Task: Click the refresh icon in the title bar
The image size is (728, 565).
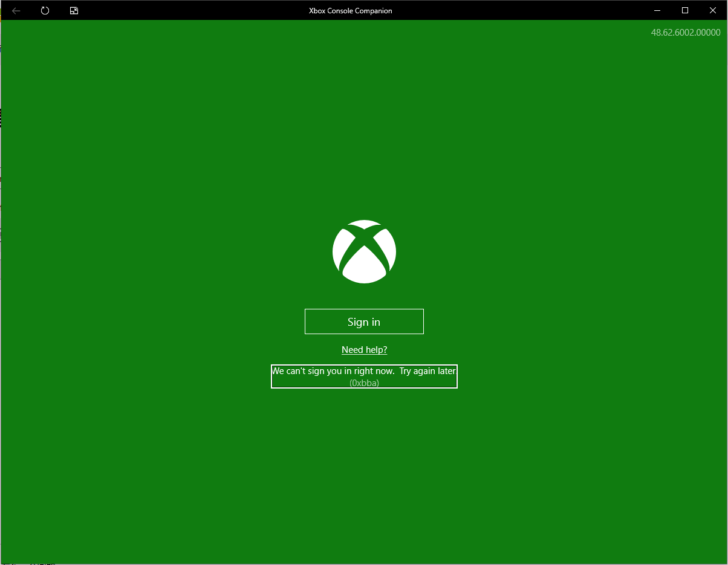Action: [x=45, y=10]
